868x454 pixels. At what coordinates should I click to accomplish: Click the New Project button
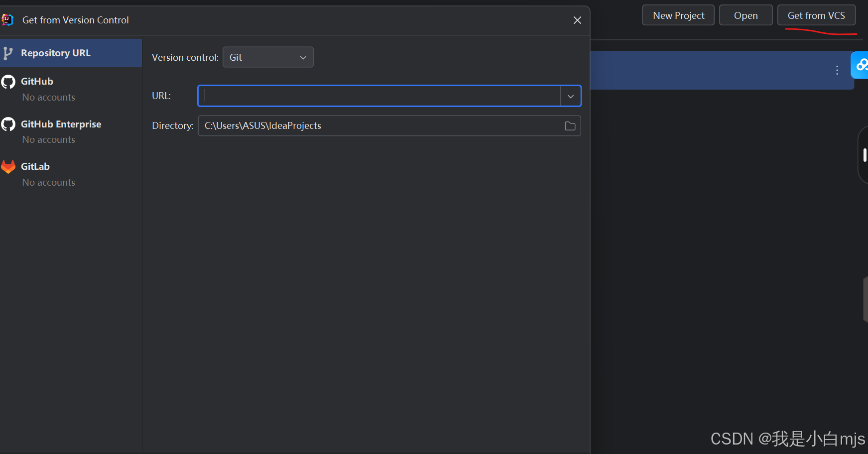click(678, 15)
